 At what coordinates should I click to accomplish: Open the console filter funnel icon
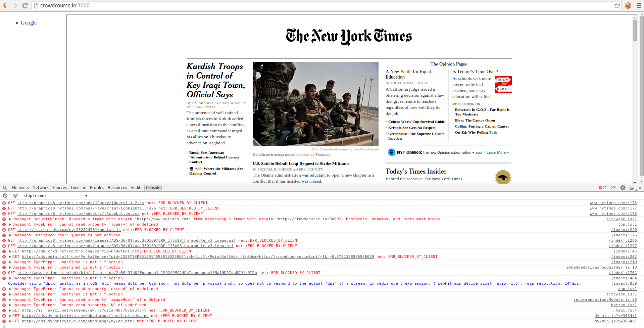click(x=15, y=195)
